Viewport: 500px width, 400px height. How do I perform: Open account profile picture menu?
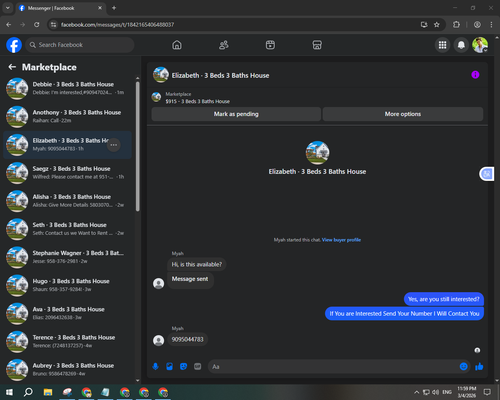(480, 45)
